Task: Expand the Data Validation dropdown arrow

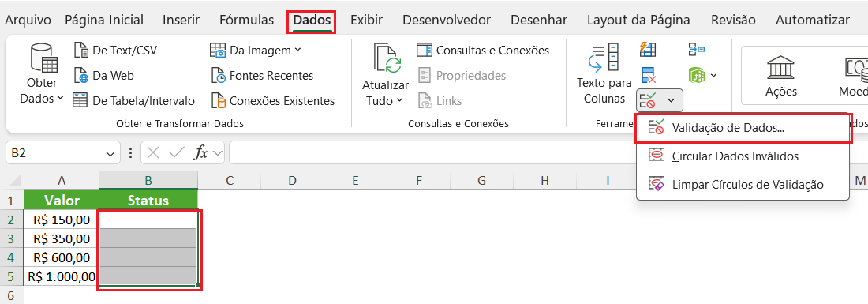Action: pos(671,101)
